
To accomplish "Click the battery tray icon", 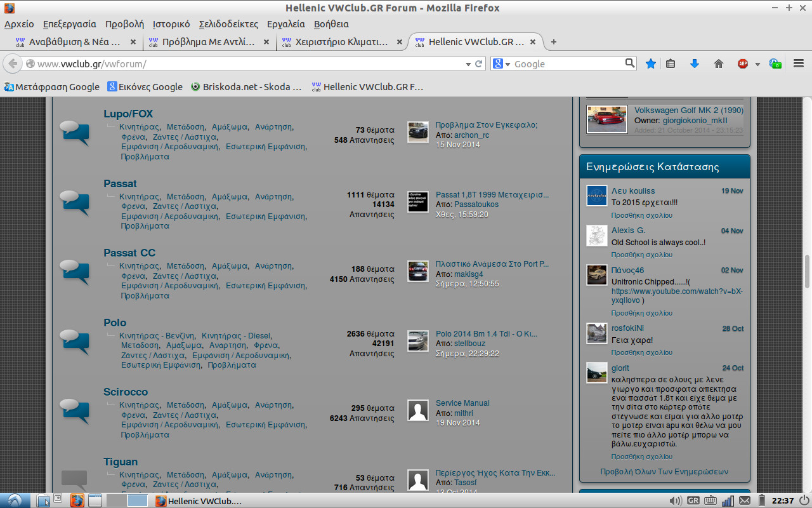I will click(762, 500).
